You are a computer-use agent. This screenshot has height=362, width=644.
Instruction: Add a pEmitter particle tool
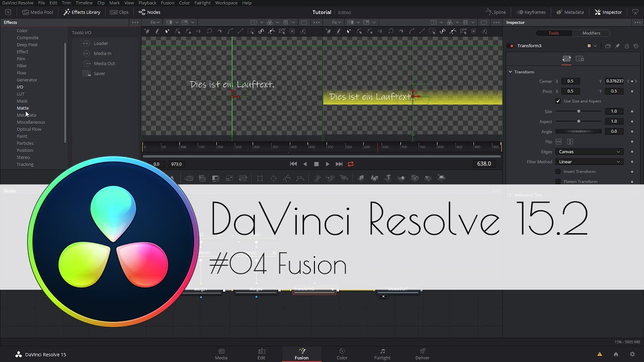point(317,178)
